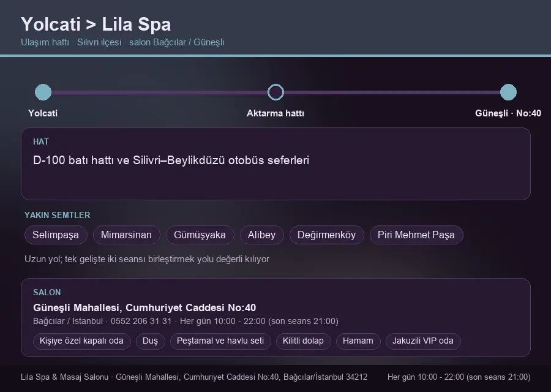The width and height of the screenshot is (551, 392).
Task: Click the Jakuzili VIP oda tag
Action: [x=422, y=341]
